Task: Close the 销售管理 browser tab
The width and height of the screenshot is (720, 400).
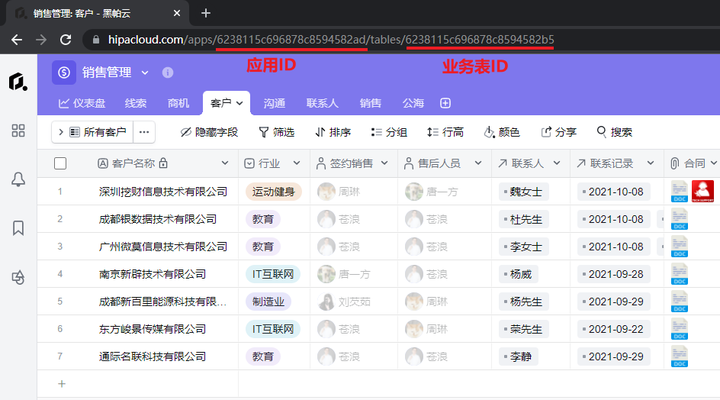Action: tap(177, 13)
